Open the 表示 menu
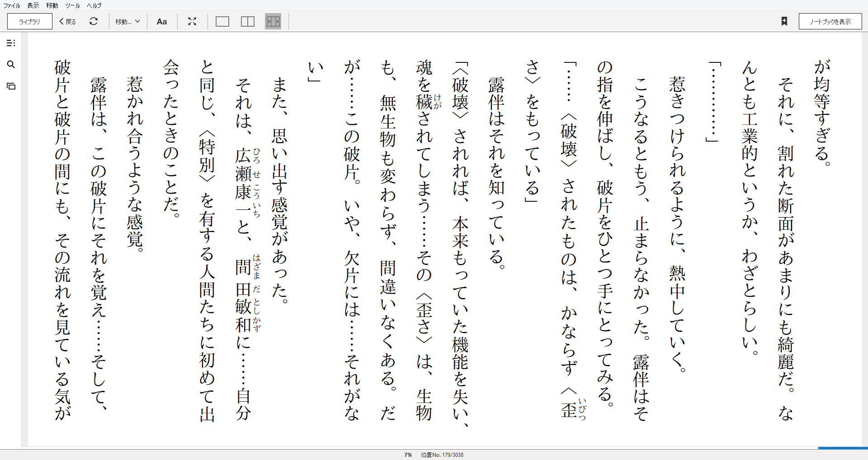This screenshot has width=868, height=460. (33, 5)
